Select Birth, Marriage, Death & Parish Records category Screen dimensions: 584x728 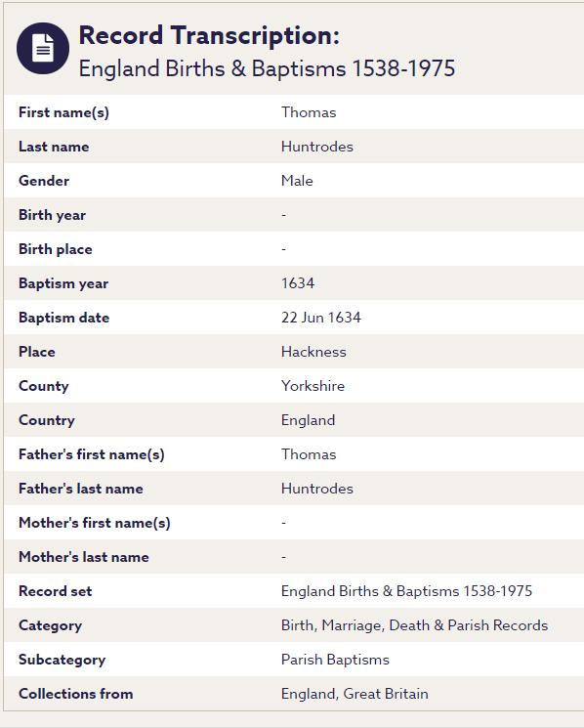[415, 625]
